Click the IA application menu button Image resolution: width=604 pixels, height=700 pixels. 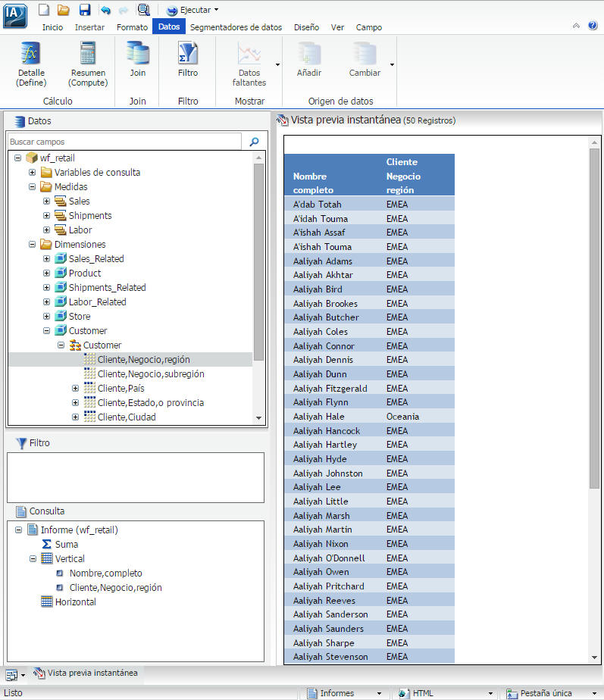click(14, 16)
